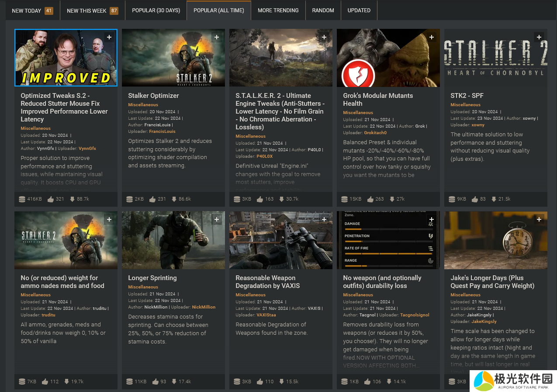Screen dimensions: 557x392
Task: Click plus icon on Optimized Tweaks S.2 thumbnail
Action: pos(109,37)
